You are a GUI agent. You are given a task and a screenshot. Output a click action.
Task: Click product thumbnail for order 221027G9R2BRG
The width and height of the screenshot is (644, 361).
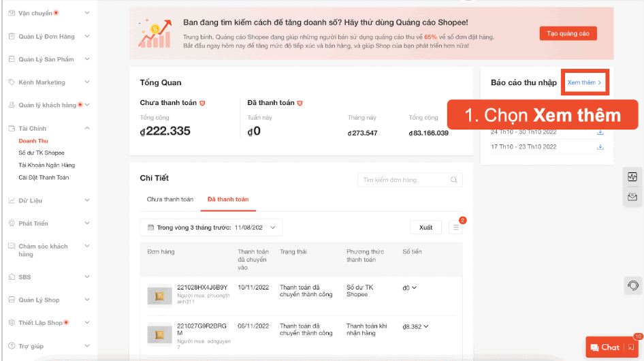tap(159, 334)
